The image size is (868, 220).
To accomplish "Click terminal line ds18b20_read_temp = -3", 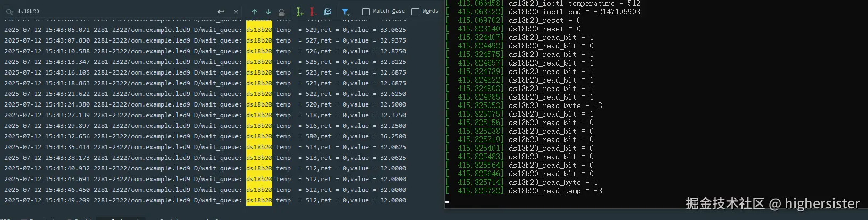I will 555,191.
